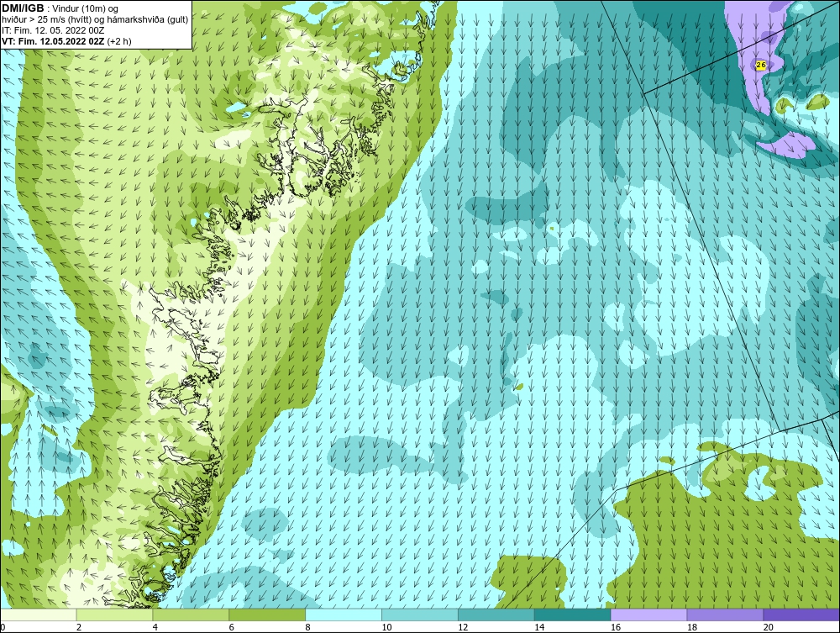Click the above 20 m/s dark purple legend swatch
Image resolution: width=840 pixels, height=633 pixels.
pyautogui.click(x=801, y=615)
